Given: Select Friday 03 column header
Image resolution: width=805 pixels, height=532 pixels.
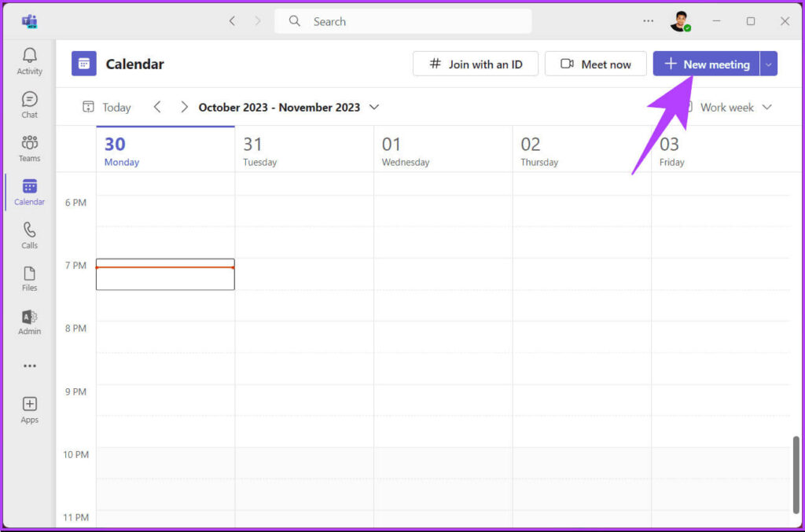Looking at the screenshot, I should click(720, 150).
